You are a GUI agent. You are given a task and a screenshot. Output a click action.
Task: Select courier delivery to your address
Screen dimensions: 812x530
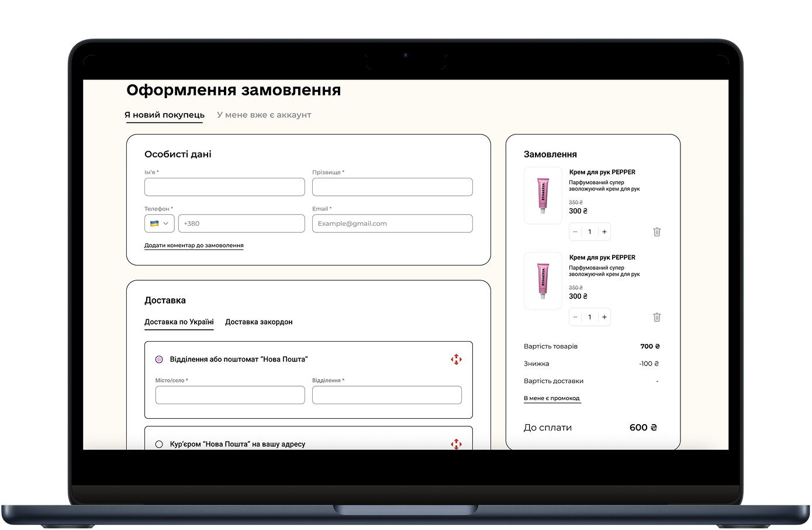click(x=159, y=444)
